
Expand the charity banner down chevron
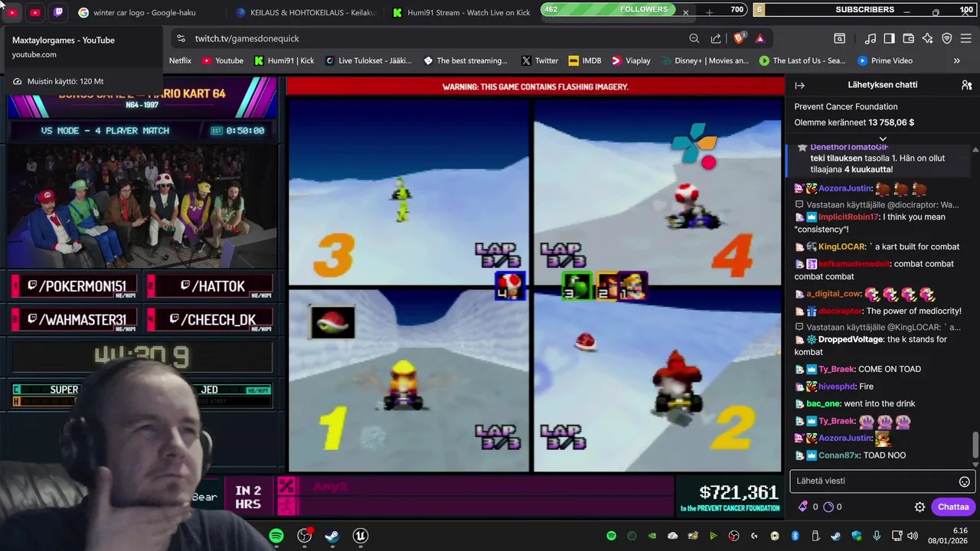point(882,139)
